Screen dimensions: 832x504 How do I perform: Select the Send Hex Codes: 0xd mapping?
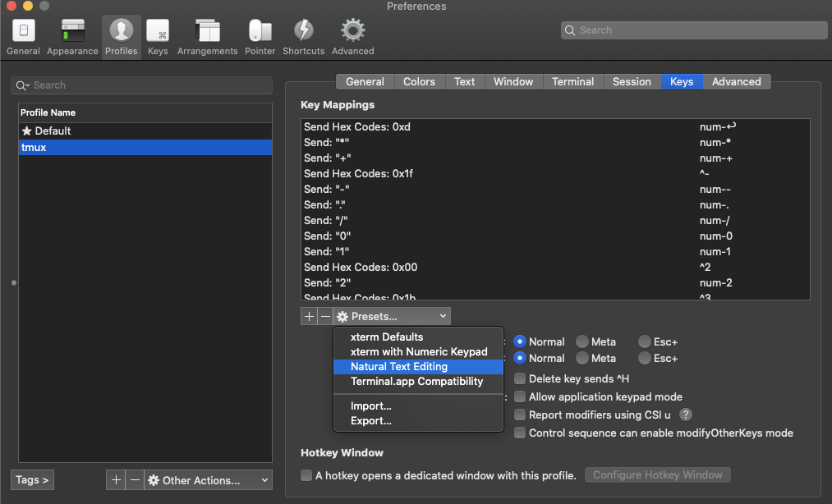[x=555, y=126]
